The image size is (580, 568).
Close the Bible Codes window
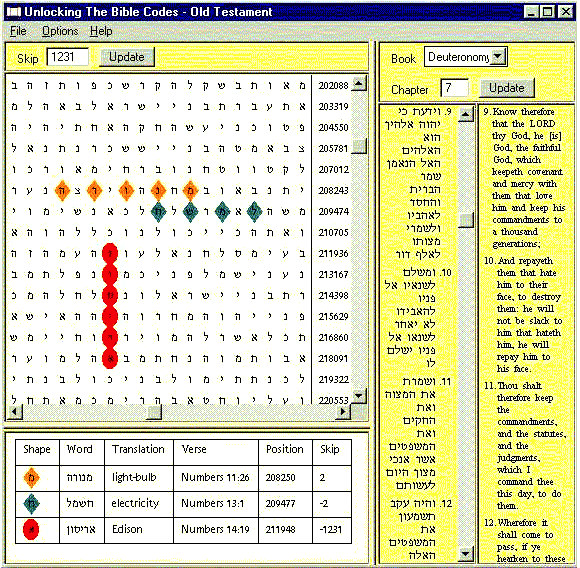[566, 12]
